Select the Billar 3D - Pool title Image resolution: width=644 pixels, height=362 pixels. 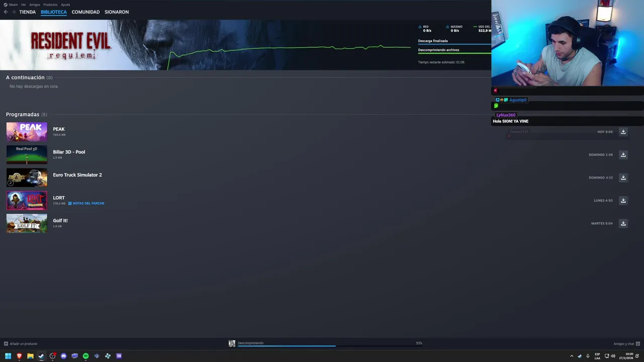(69, 152)
